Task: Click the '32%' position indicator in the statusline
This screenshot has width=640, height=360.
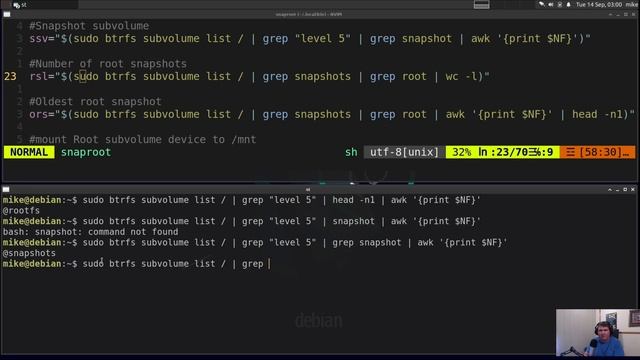Action: point(462,152)
